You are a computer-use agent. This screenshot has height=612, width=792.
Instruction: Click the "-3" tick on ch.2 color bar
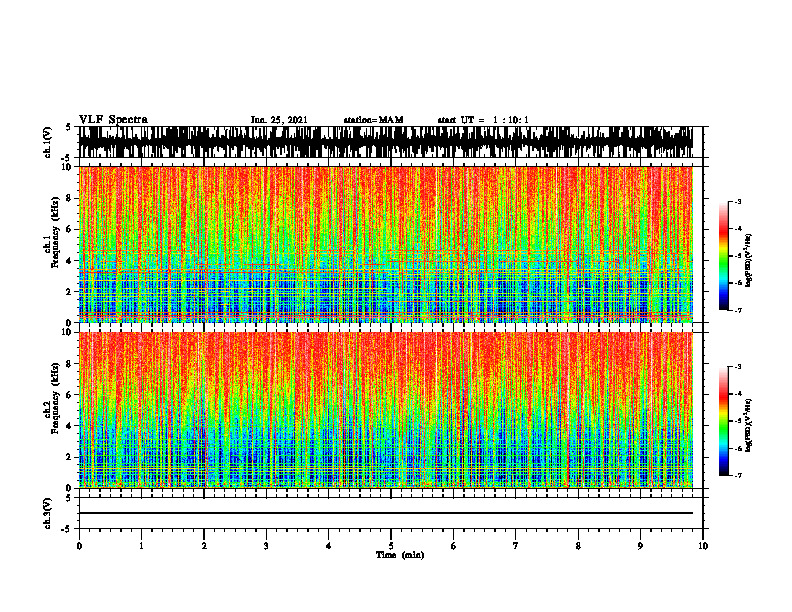pos(738,367)
